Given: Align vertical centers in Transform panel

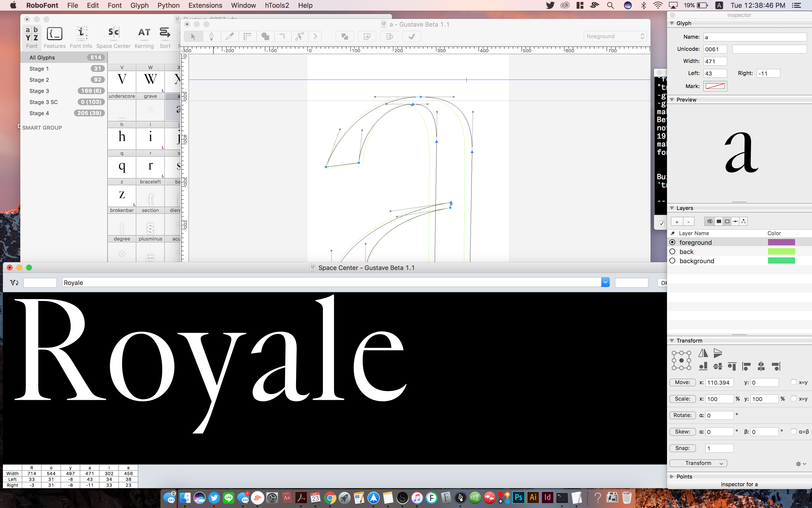Looking at the screenshot, I should point(718,366).
